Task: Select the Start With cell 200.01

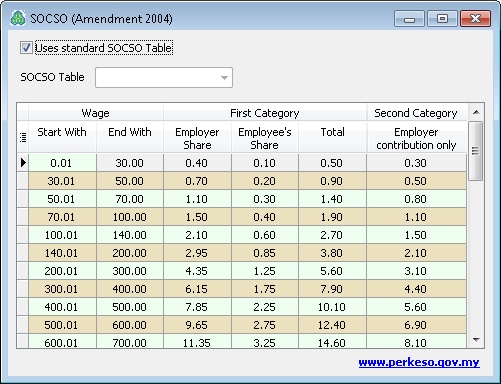Action: pyautogui.click(x=62, y=271)
